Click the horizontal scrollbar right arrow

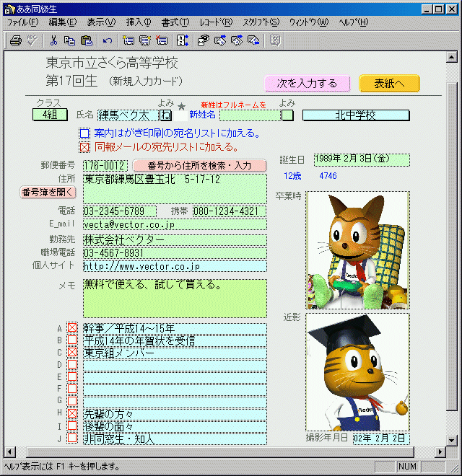[x=440, y=452]
